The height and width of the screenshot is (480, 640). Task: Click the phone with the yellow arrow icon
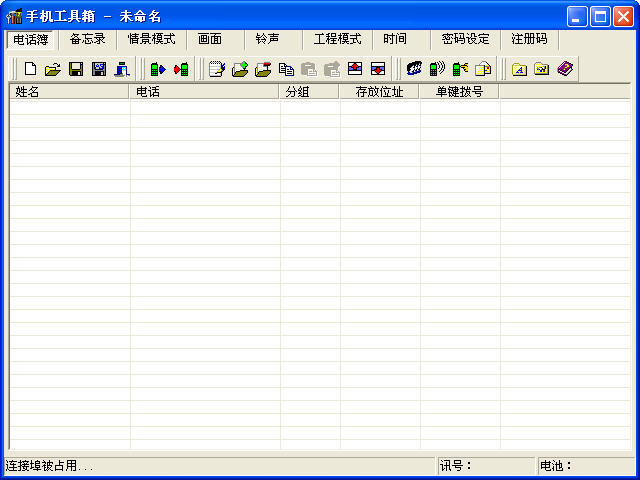tap(460, 69)
